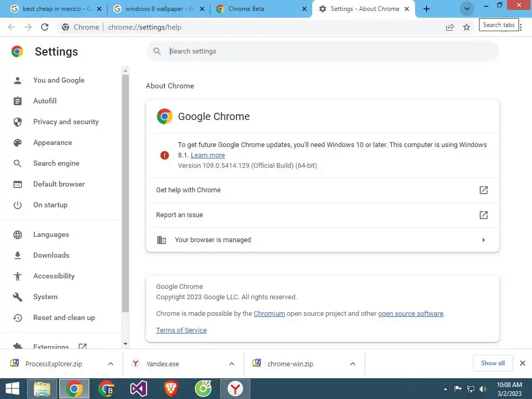The height and width of the screenshot is (399, 532).
Task: Click the building icon beside Your browser is managed
Action: (x=162, y=240)
